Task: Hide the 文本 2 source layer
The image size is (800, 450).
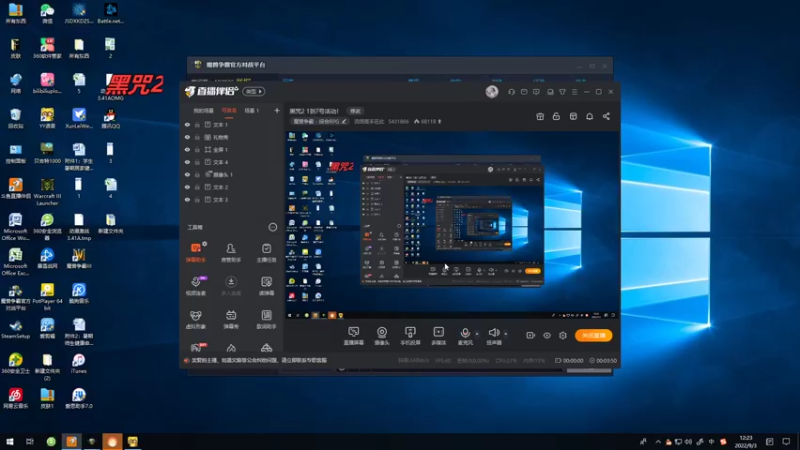Action: 187,187
